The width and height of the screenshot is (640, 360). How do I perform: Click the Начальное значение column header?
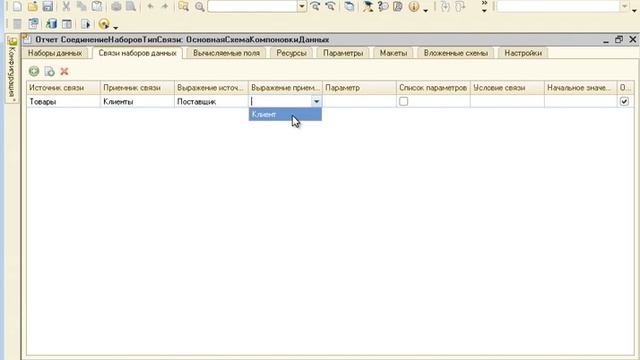click(580, 88)
